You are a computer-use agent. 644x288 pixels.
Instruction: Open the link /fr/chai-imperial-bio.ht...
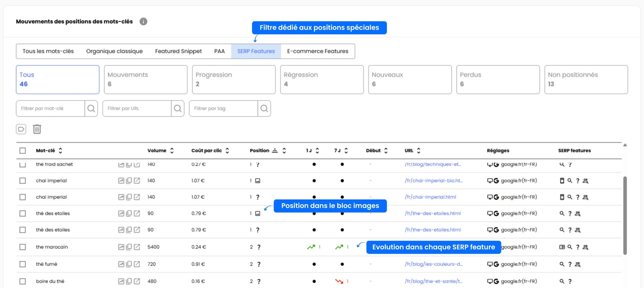[x=433, y=181]
